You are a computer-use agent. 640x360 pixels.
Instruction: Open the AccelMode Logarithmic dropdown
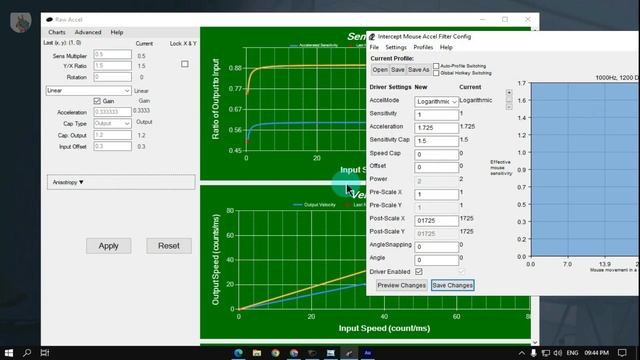[436, 102]
